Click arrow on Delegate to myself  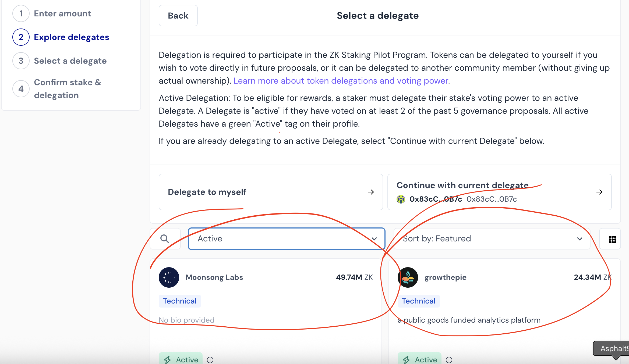pyautogui.click(x=371, y=192)
